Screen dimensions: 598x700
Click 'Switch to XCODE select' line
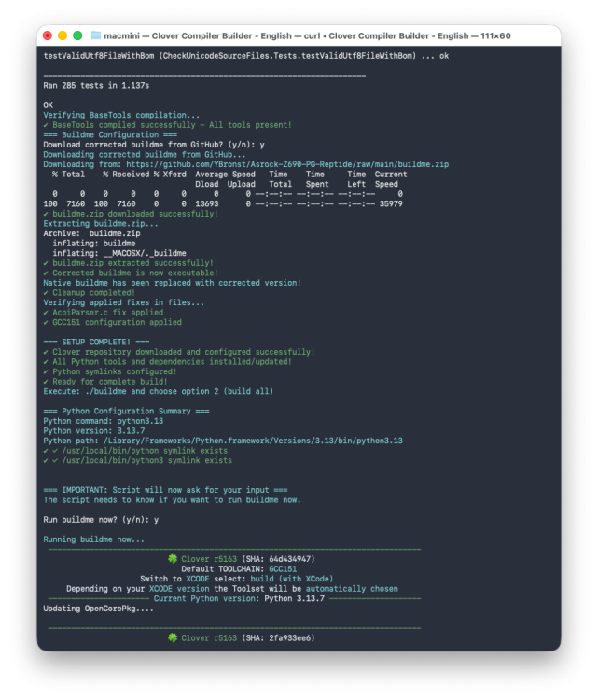coord(237,579)
